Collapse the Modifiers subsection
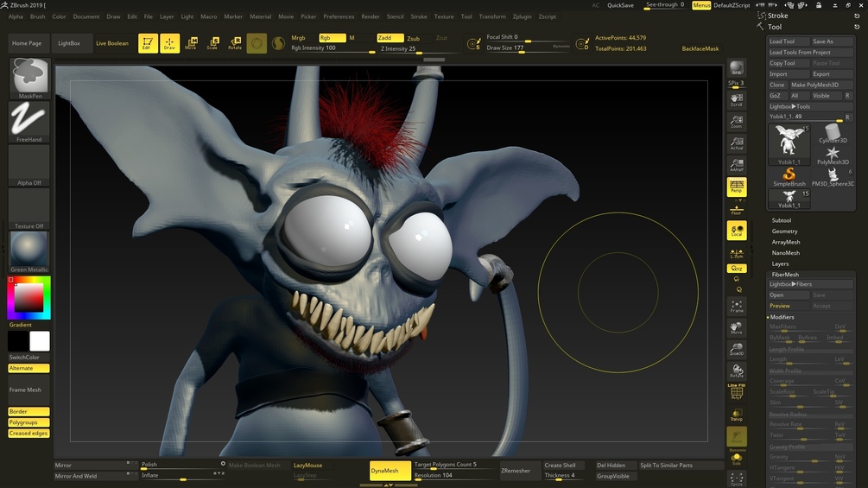This screenshot has width=868, height=488. (782, 317)
